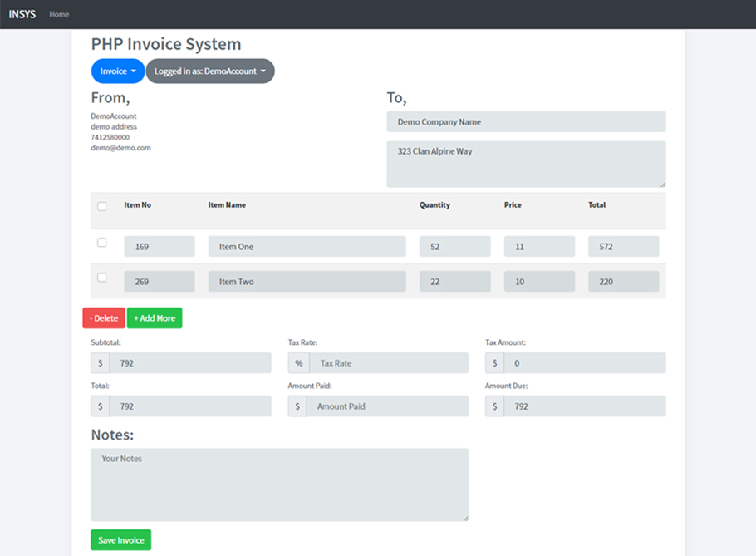The image size is (756, 556).
Task: Toggle the select-all checkbox in table header
Action: coord(101,206)
